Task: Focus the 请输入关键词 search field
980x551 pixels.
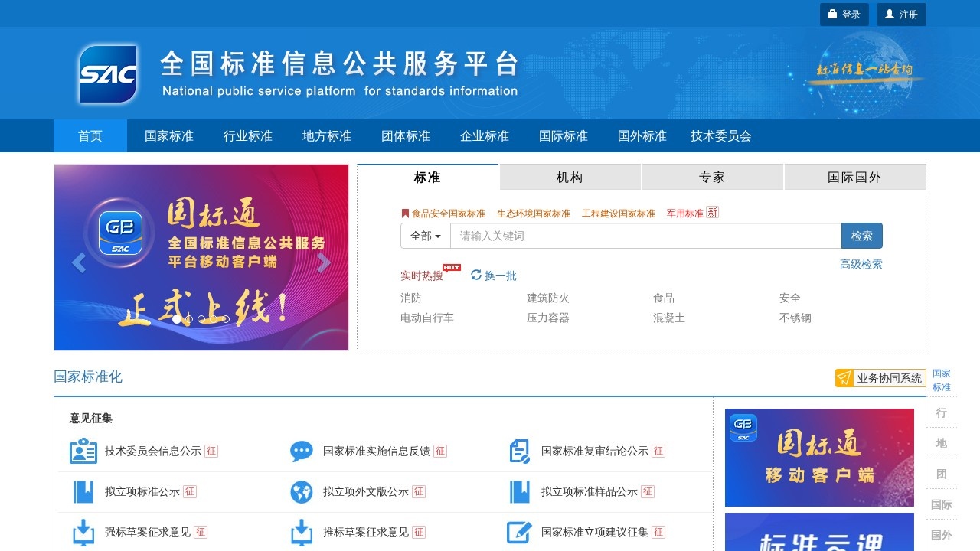Action: pos(646,236)
